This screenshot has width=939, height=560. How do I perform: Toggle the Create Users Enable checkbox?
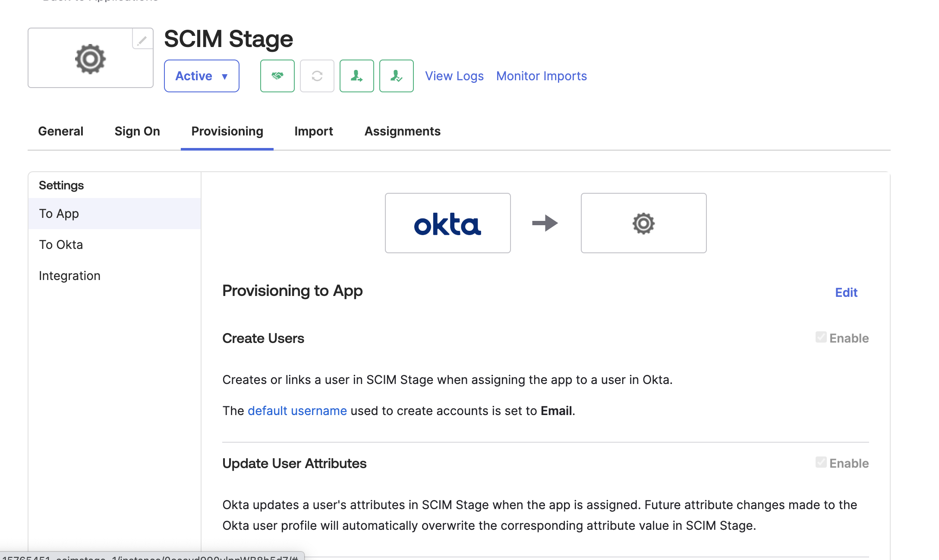tap(821, 337)
